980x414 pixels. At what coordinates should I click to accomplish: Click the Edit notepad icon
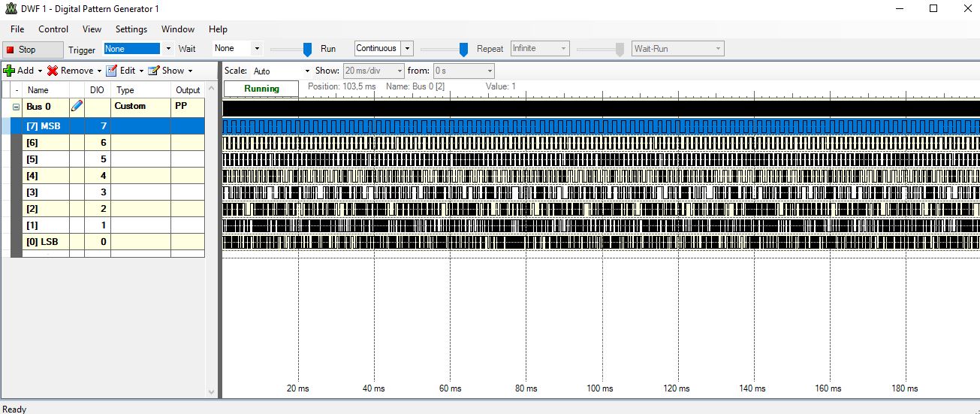pyautogui.click(x=111, y=71)
